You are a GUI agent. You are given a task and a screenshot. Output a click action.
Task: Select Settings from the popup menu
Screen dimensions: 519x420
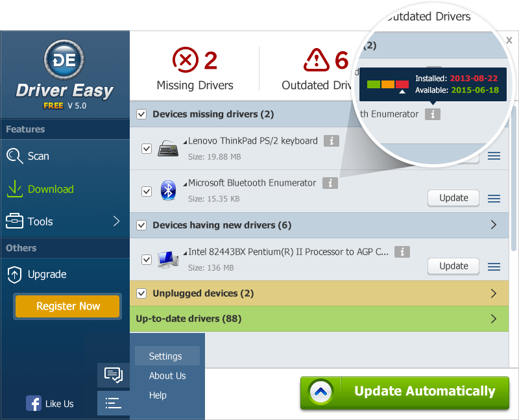click(165, 356)
